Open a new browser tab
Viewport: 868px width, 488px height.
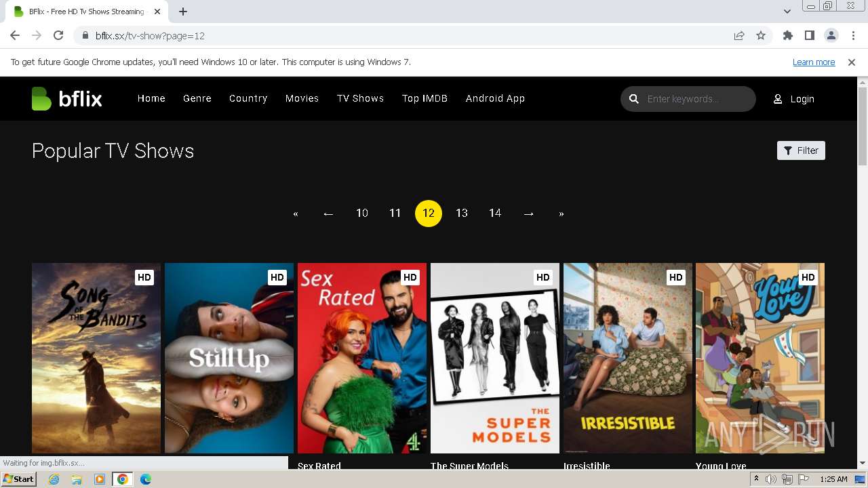(x=183, y=12)
